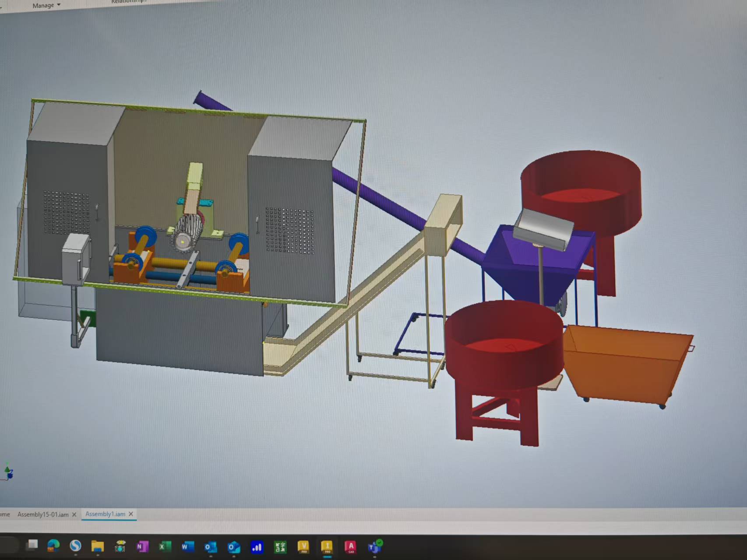Open Autodesk Vault Pro taskbar icon
Viewport: 747px width, 560px height.
click(x=303, y=546)
